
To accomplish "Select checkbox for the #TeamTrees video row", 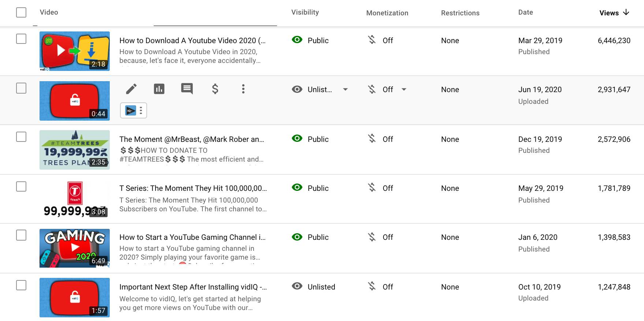I will pos(21,137).
